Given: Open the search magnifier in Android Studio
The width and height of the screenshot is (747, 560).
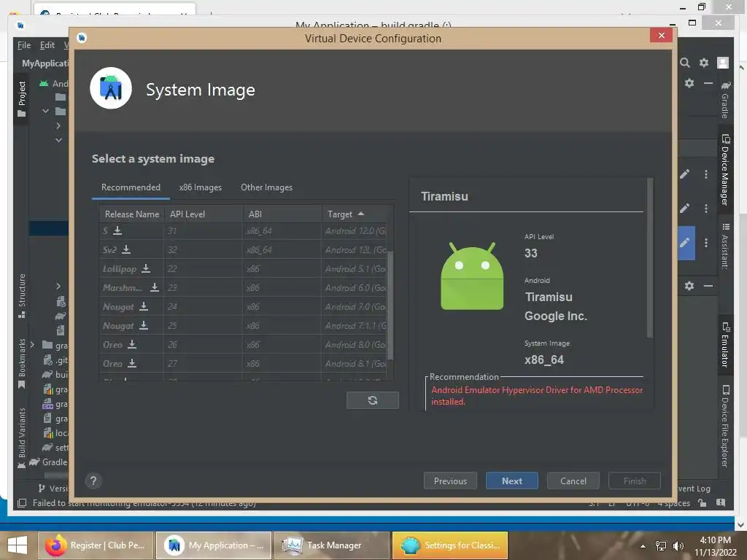Looking at the screenshot, I should coord(684,63).
